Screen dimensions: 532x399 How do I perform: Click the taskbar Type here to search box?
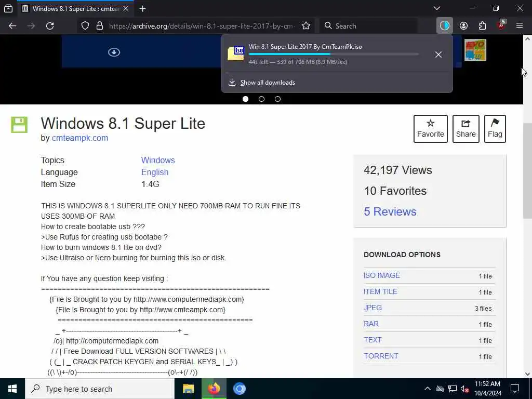tap(100, 389)
